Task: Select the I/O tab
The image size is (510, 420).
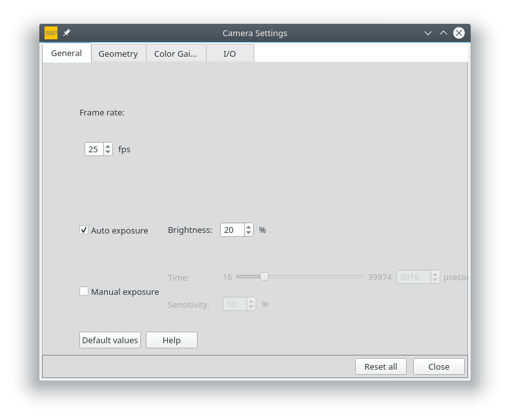Action: [x=230, y=54]
